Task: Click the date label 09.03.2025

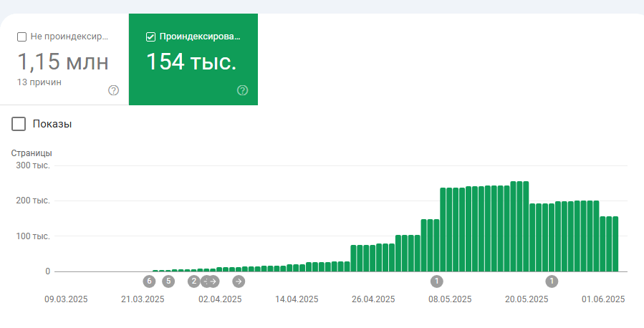Action: pyautogui.click(x=66, y=299)
